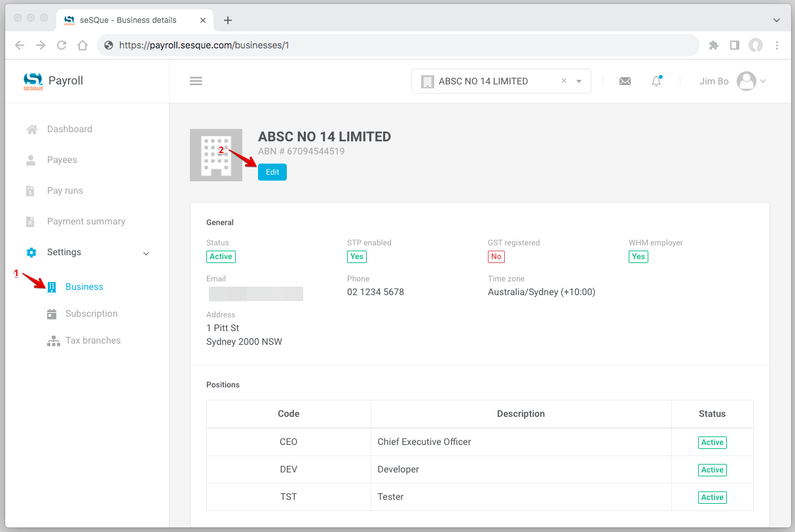Screen dimensions: 795x532
Task: Click the Jim Bo user avatar
Action: (746, 81)
